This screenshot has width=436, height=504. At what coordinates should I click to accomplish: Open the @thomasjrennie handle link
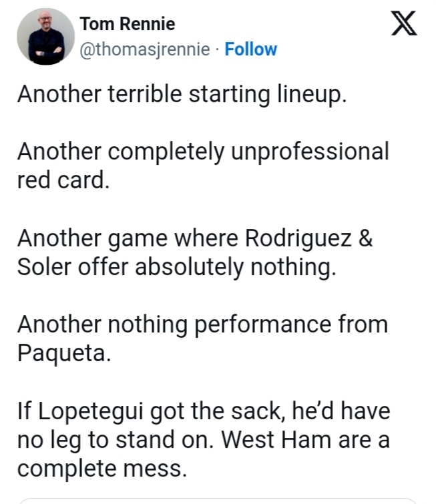pos(145,49)
